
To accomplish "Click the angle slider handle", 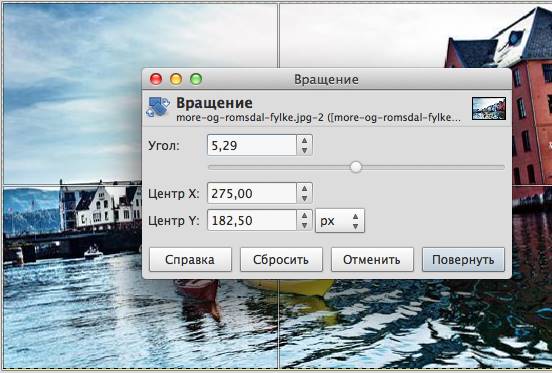I will pos(356,167).
